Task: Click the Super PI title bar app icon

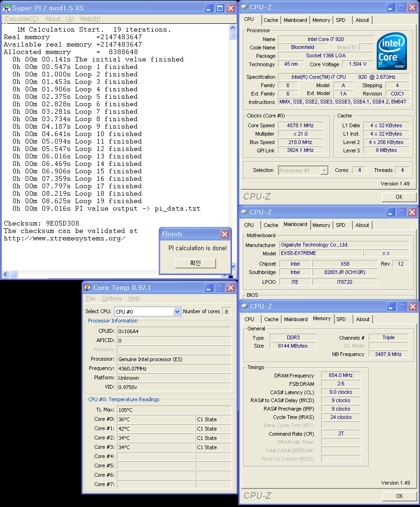Action: click(6, 8)
